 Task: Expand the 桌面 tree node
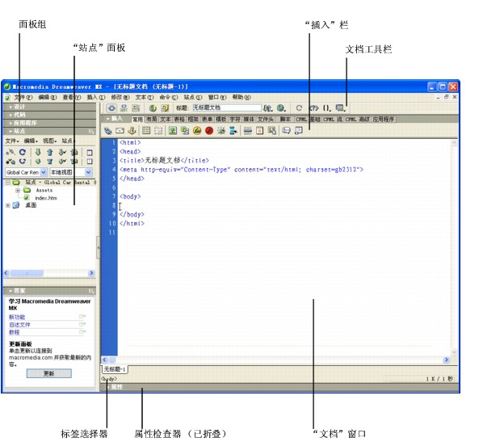(8, 205)
